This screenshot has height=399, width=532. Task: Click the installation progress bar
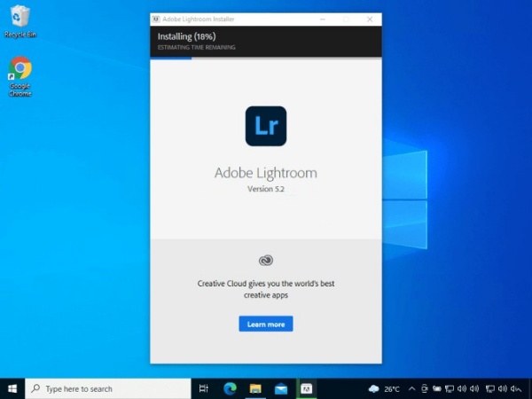pyautogui.click(x=266, y=59)
